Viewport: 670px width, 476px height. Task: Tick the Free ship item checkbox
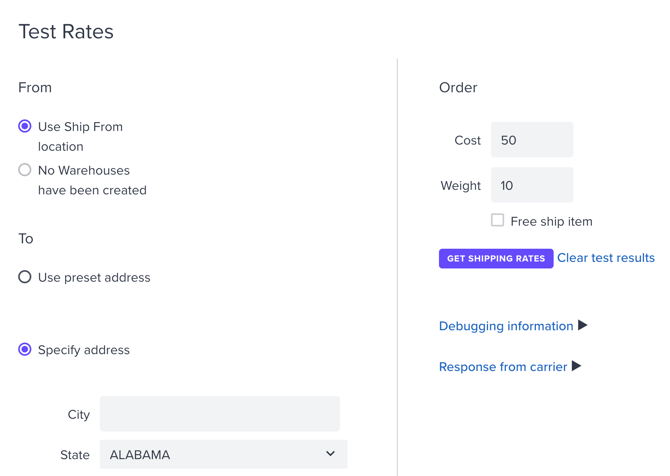point(497,220)
